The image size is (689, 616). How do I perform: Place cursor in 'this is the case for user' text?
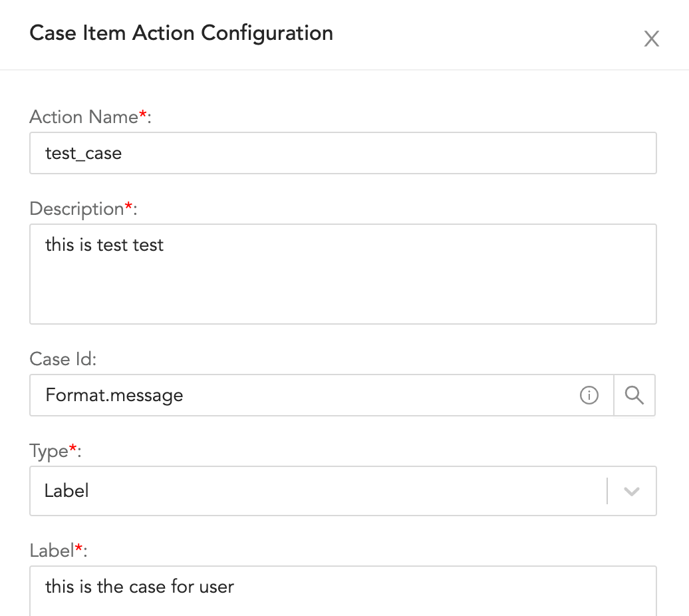click(140, 587)
